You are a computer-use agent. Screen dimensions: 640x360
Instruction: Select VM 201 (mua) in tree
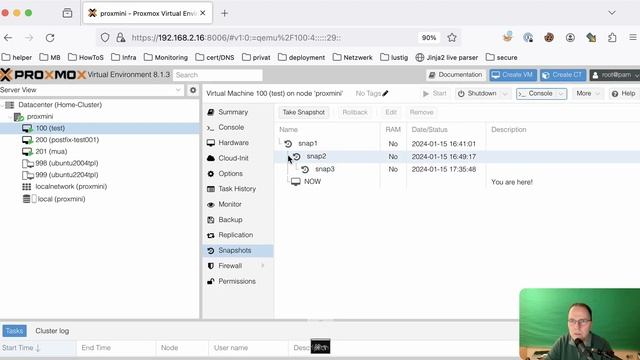(x=51, y=151)
